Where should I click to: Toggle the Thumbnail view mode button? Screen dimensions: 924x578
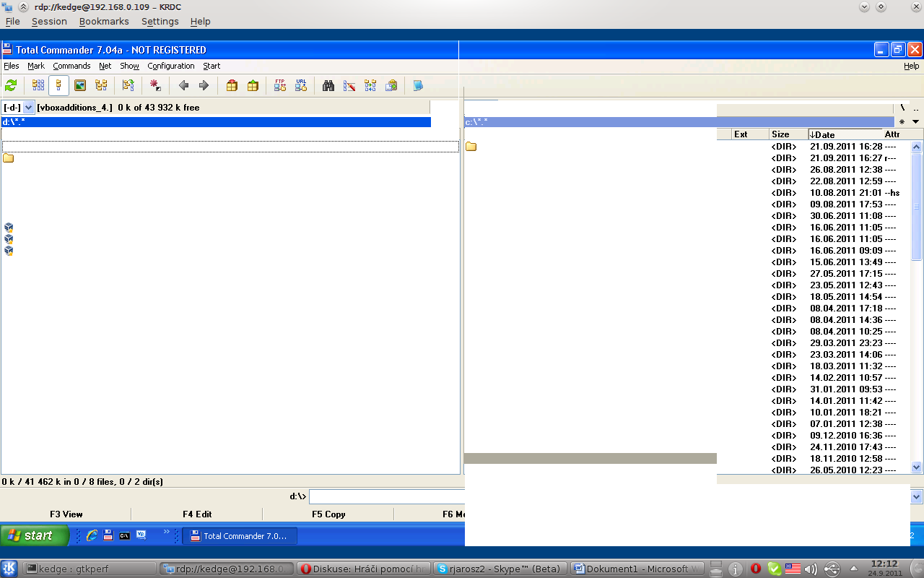(80, 85)
